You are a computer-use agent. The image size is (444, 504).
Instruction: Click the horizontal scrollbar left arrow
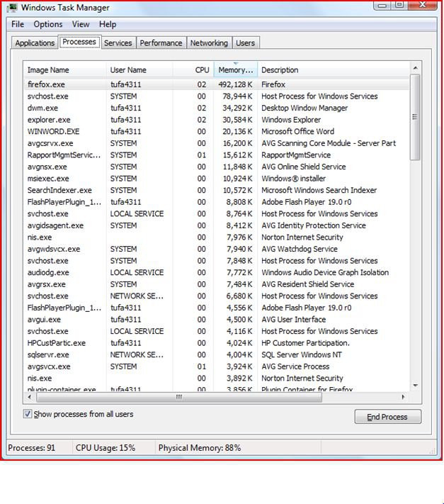tap(30, 397)
